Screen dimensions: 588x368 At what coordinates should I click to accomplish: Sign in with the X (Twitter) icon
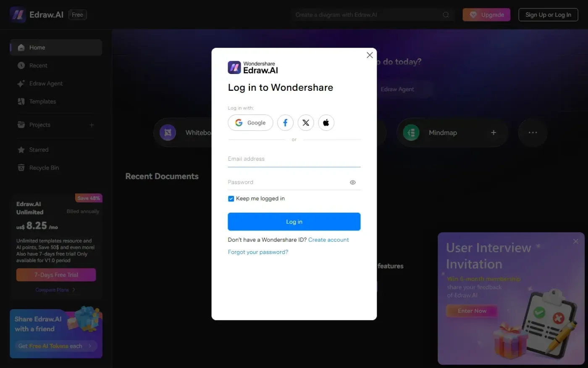(x=306, y=123)
